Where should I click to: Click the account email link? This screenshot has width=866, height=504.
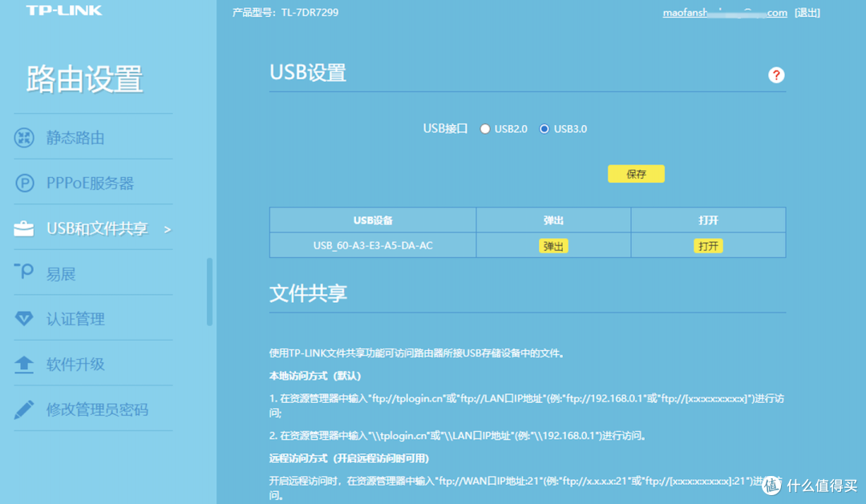[725, 13]
